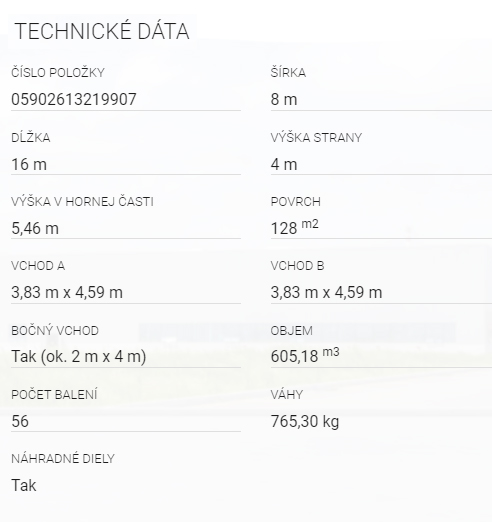Screen dimensions: 492x522
Task: Click the NÁHRADNÉ DIELY value Tak
Action: pos(24,485)
